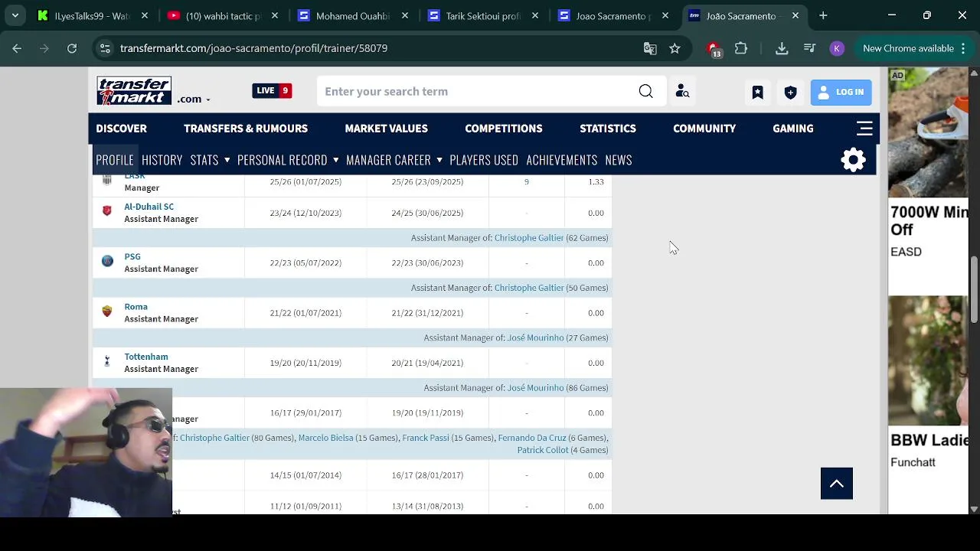Open the PSG club link
Viewport: 980px width, 551px height.
(x=132, y=256)
